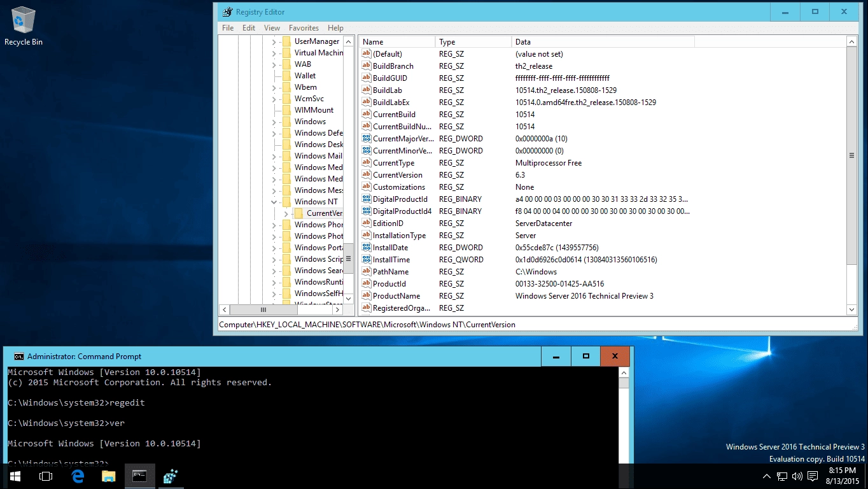Screen dimensions: 868x489
Task: Select the WAB folder icon
Action: pos(286,64)
